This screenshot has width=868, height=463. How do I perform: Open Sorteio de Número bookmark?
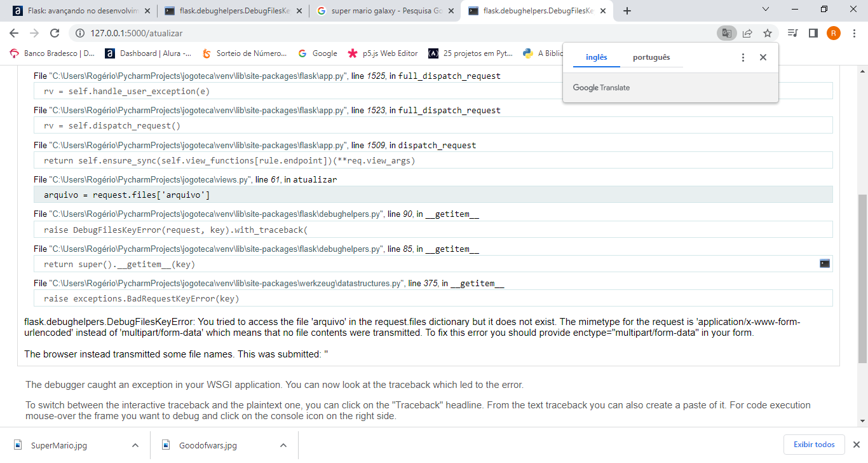244,53
